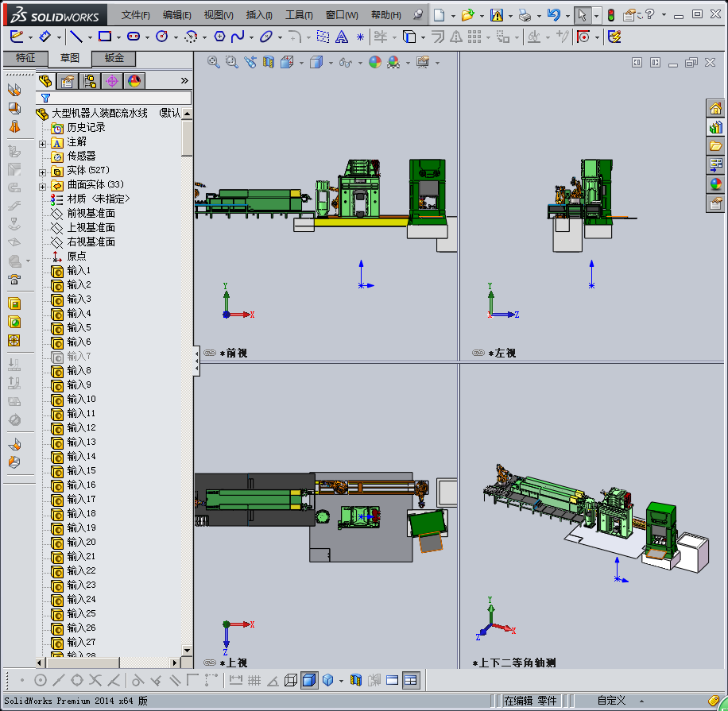Click the 自定义 status bar button
This screenshot has height=711, width=728.
point(612,701)
